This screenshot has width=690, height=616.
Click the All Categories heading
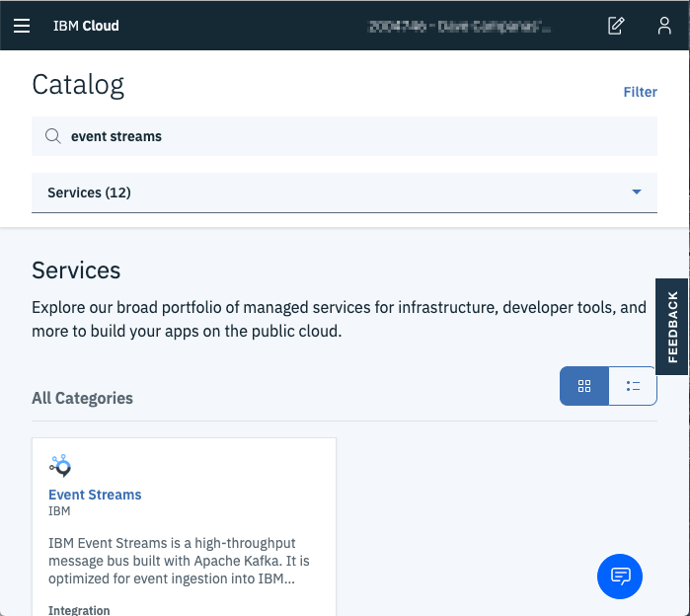82,398
